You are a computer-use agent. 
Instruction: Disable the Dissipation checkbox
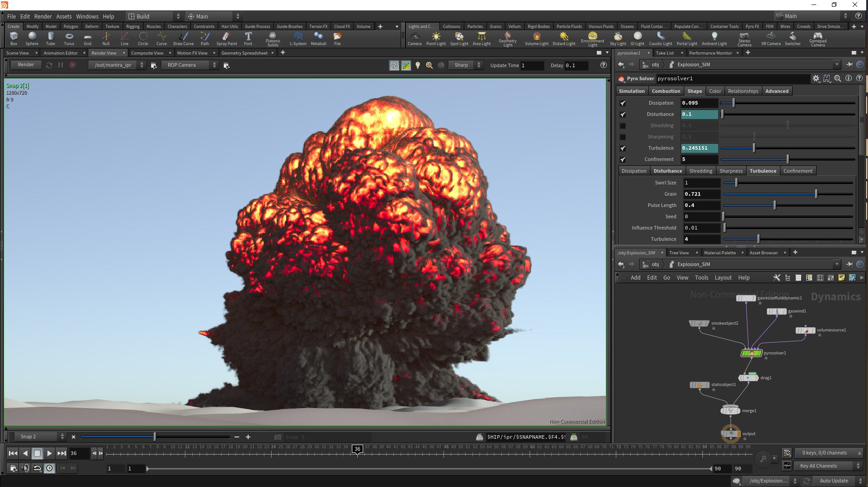tap(623, 103)
